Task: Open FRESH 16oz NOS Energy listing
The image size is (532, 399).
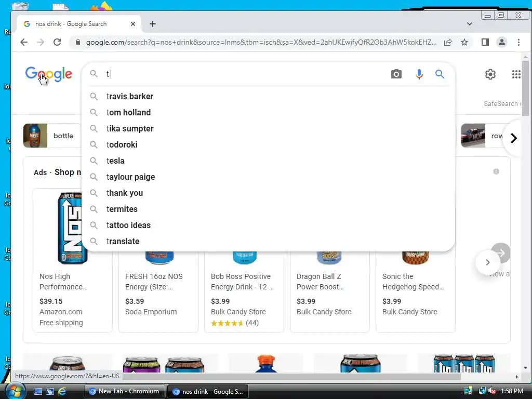Action: click(x=154, y=282)
